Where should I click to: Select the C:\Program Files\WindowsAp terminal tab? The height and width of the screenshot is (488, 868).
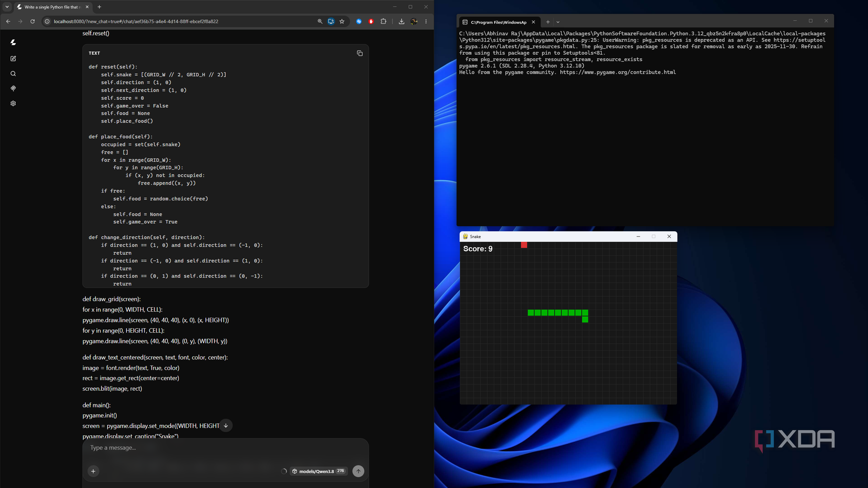tap(498, 22)
